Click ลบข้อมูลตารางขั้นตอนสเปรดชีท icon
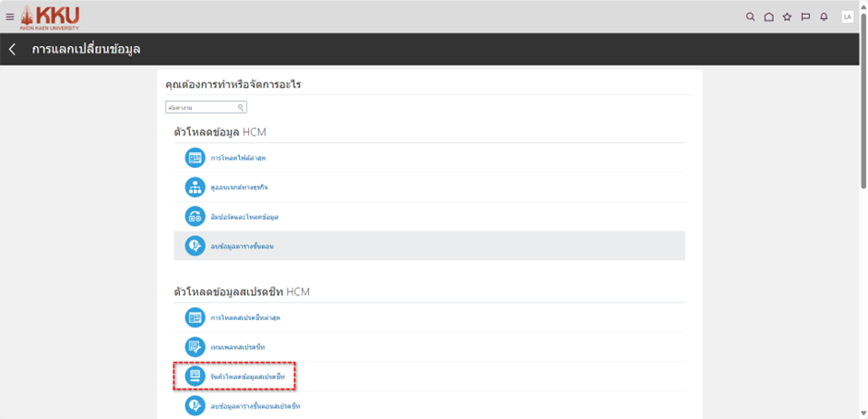The width and height of the screenshot is (868, 419). pos(195,406)
